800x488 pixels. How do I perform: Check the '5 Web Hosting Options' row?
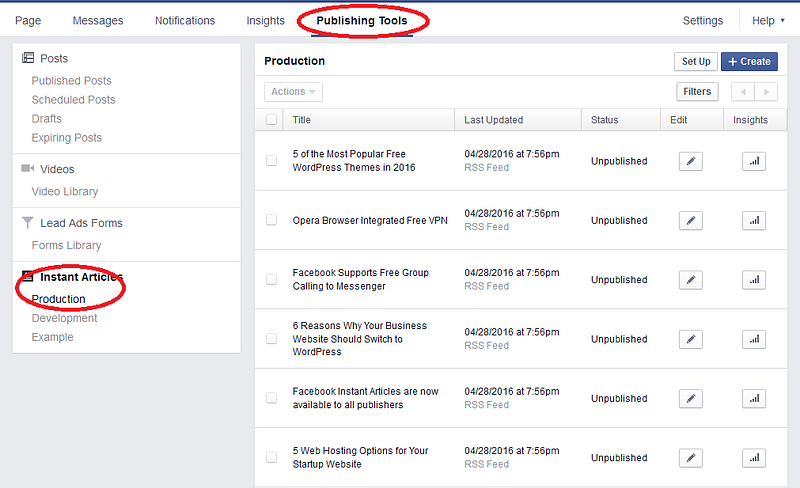(271, 457)
